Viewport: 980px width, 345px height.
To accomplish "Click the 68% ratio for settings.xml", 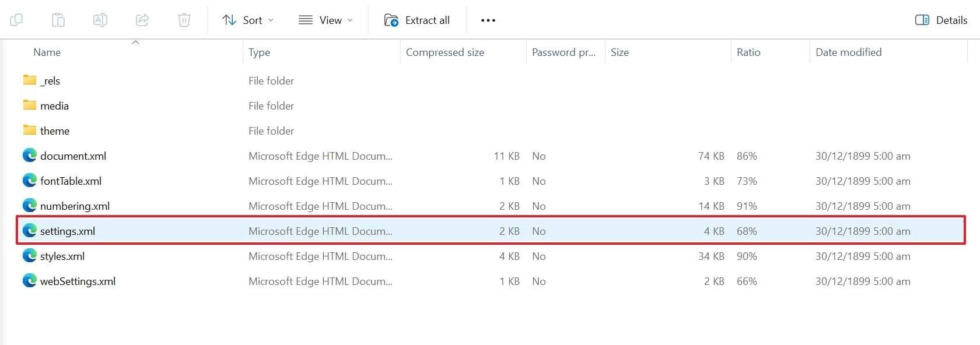I will (747, 231).
